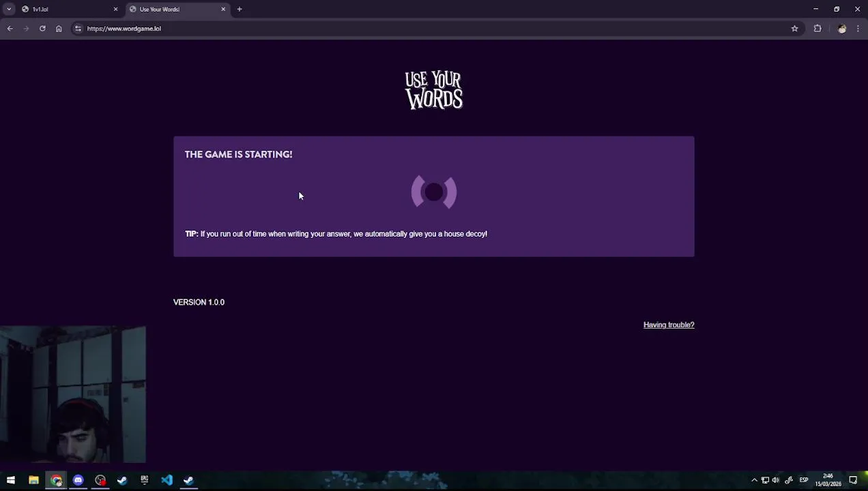Switch to the 1v1.lol tab
Viewport: 868px width, 491px height.
[x=69, y=9]
